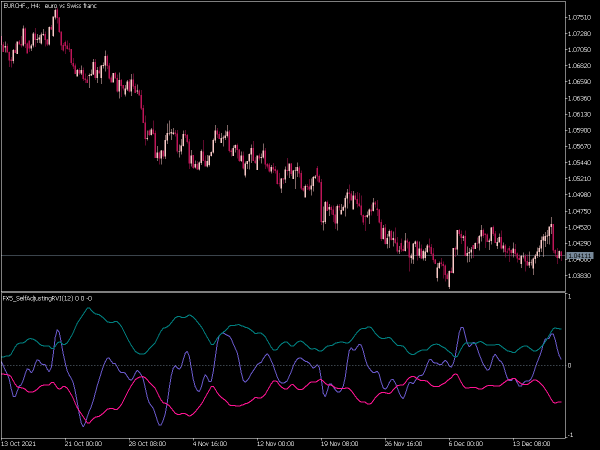Click the current price tag 1.04111
The width and height of the screenshot is (600, 450).
[580, 255]
